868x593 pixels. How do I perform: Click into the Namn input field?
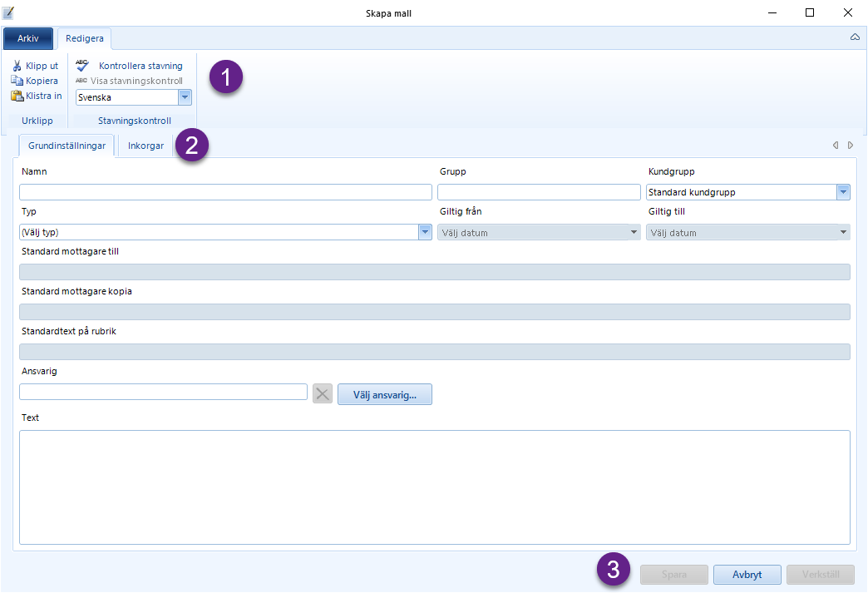pos(225,192)
